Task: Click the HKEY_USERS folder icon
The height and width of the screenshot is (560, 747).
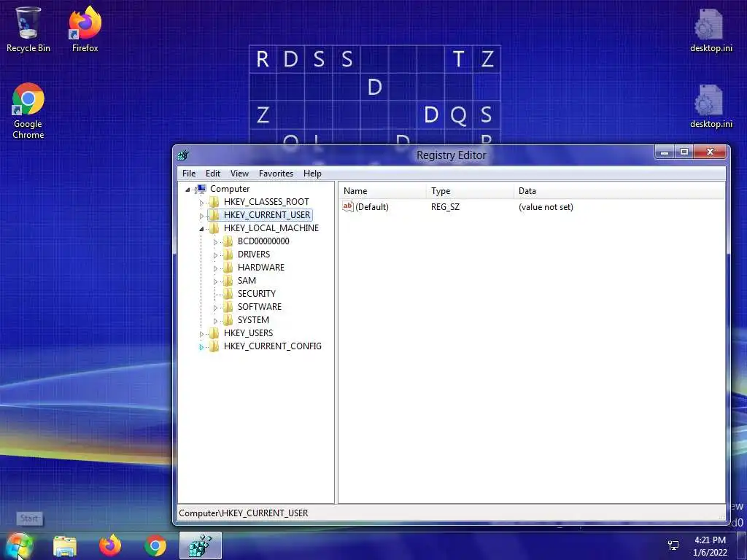Action: 214,332
